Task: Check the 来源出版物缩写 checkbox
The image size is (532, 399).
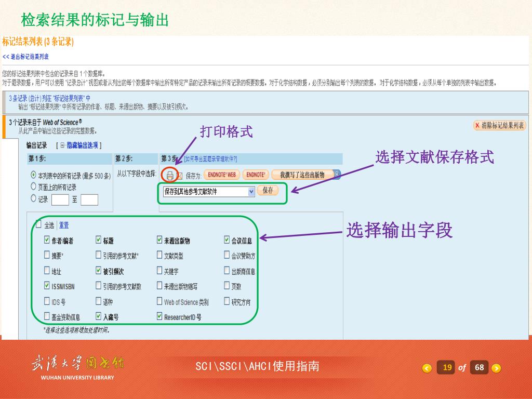Action: [x=159, y=285]
